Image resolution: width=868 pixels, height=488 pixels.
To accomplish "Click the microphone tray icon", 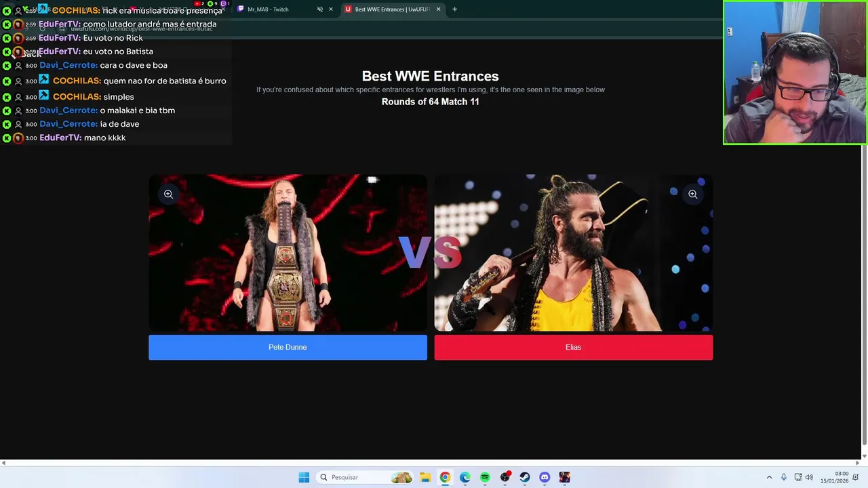I will [x=784, y=477].
